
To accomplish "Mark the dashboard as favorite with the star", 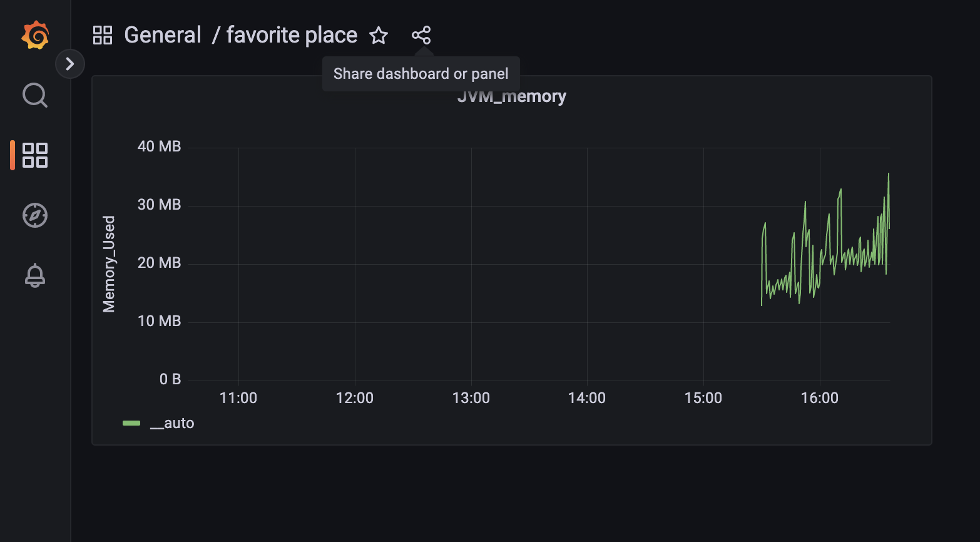I will tap(379, 36).
